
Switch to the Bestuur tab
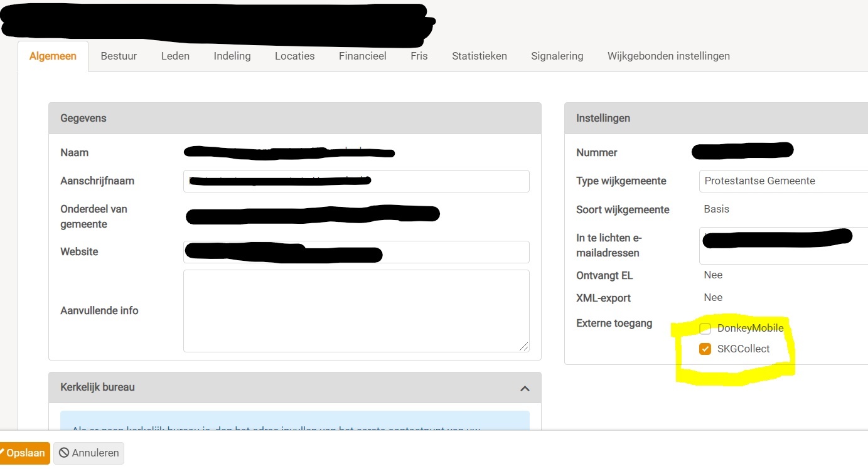click(119, 56)
